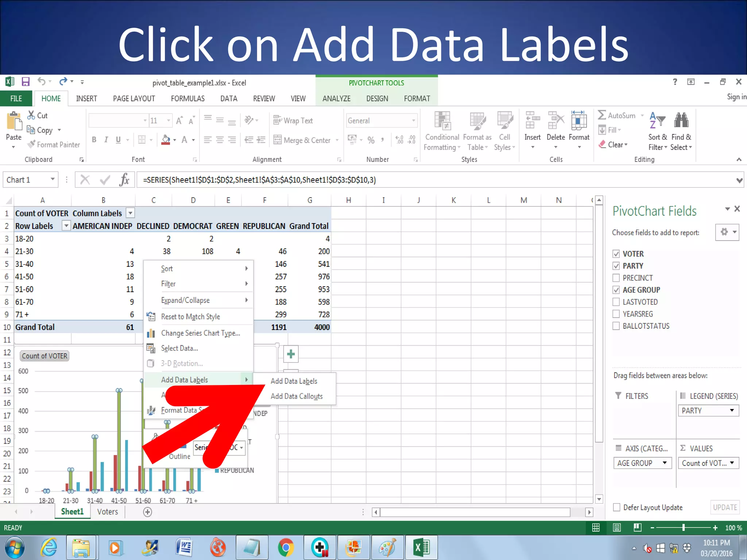Image resolution: width=747 pixels, height=560 pixels.
Task: Switch to the Voters sheet
Action: point(108,512)
